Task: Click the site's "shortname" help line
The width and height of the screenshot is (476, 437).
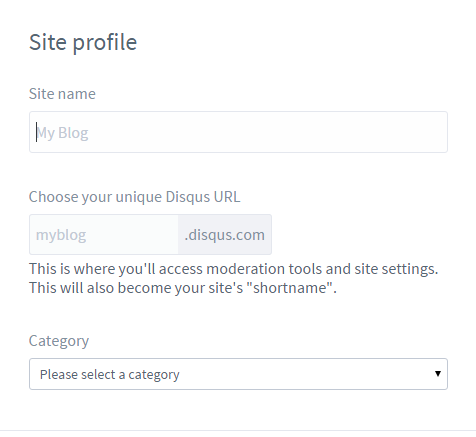Action: point(183,288)
